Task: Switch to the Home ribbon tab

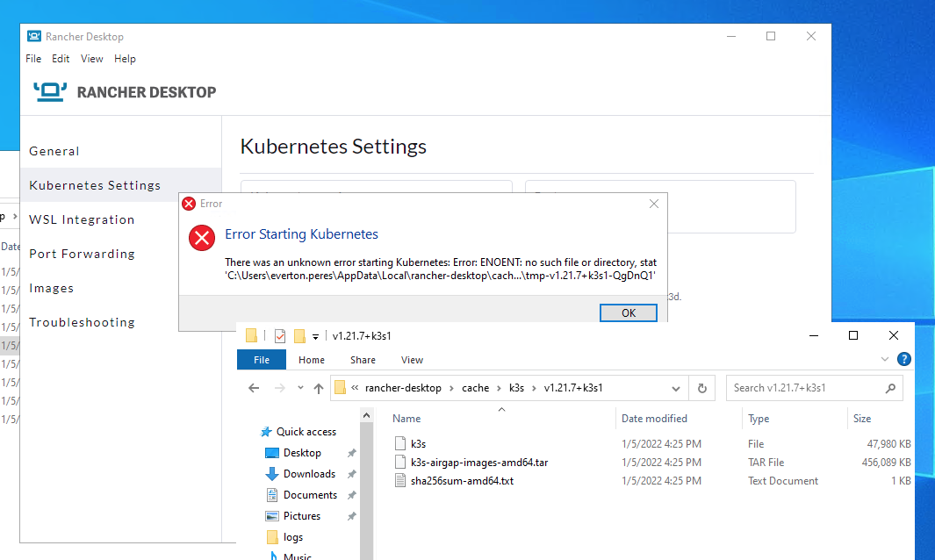Action: click(312, 360)
